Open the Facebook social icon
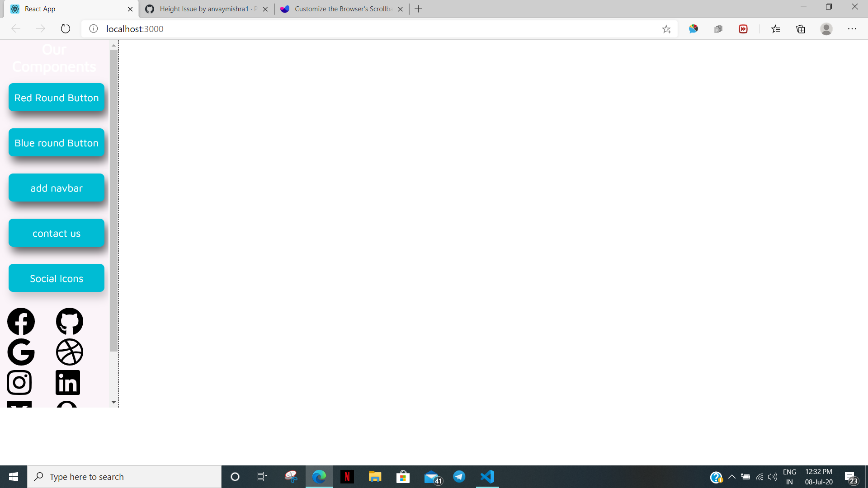 [21, 321]
